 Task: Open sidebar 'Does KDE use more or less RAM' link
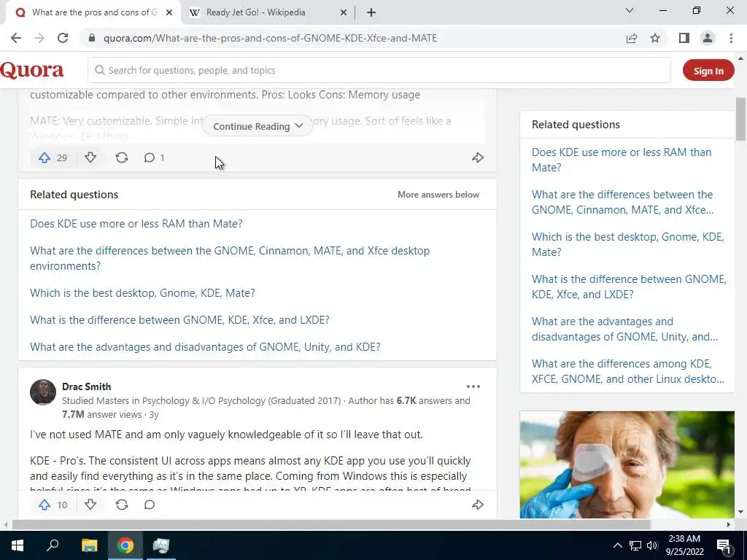[622, 160]
